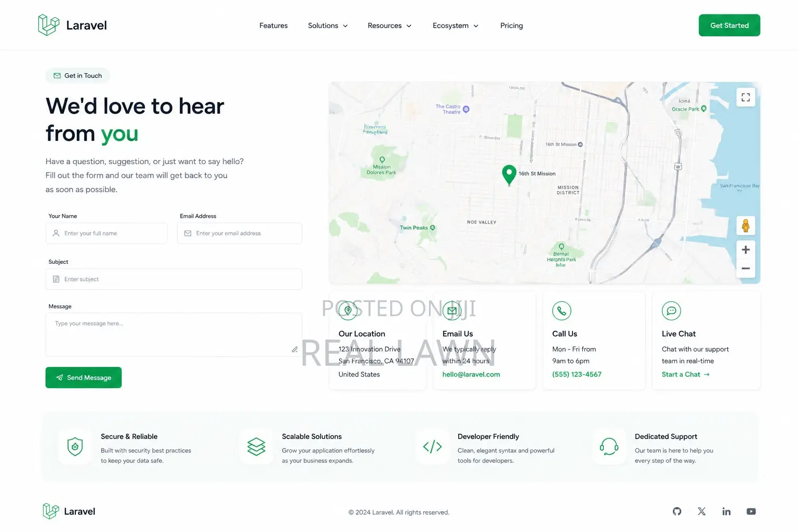Click the Laravel logo in the header

pos(72,25)
